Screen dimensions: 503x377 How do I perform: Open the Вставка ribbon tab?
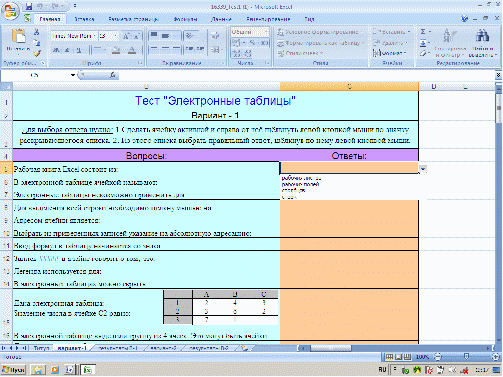(x=84, y=19)
